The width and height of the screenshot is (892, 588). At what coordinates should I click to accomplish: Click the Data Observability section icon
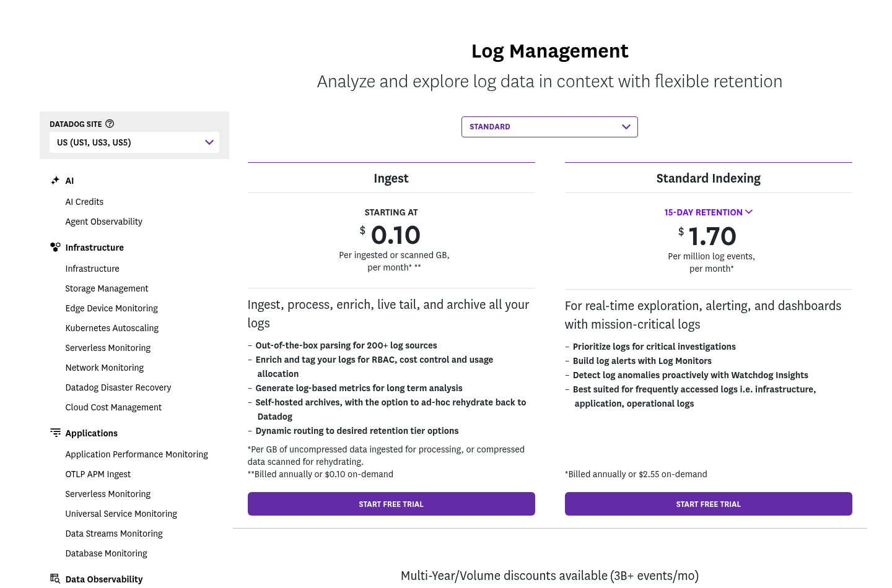click(55, 579)
